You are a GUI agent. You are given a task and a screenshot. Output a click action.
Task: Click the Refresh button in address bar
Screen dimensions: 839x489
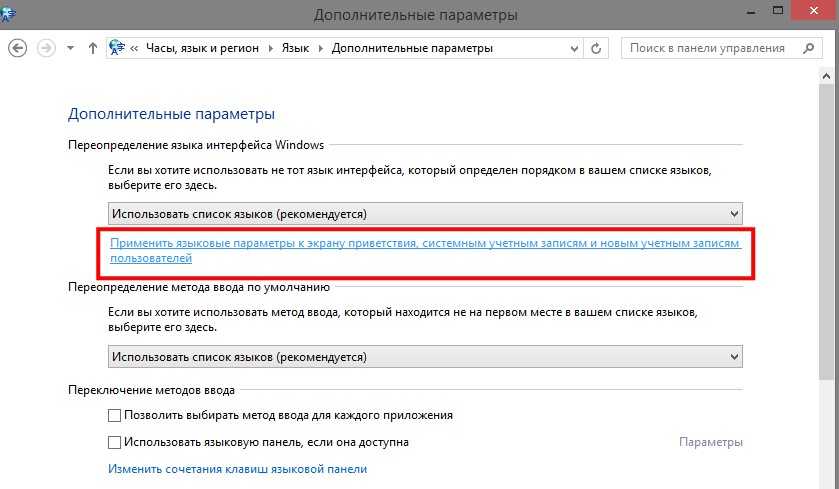[597, 48]
